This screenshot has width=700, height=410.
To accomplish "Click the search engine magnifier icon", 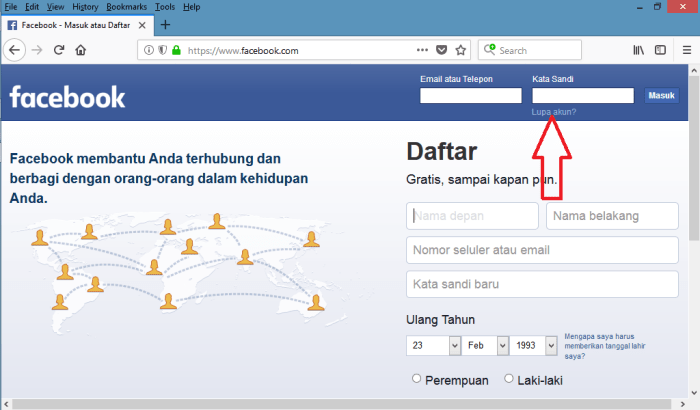I will coord(489,49).
